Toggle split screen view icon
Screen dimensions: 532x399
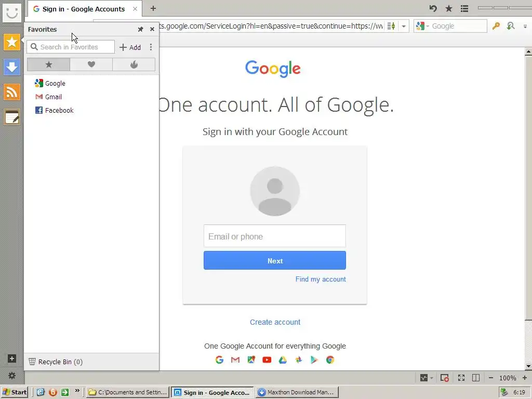[x=476, y=378]
